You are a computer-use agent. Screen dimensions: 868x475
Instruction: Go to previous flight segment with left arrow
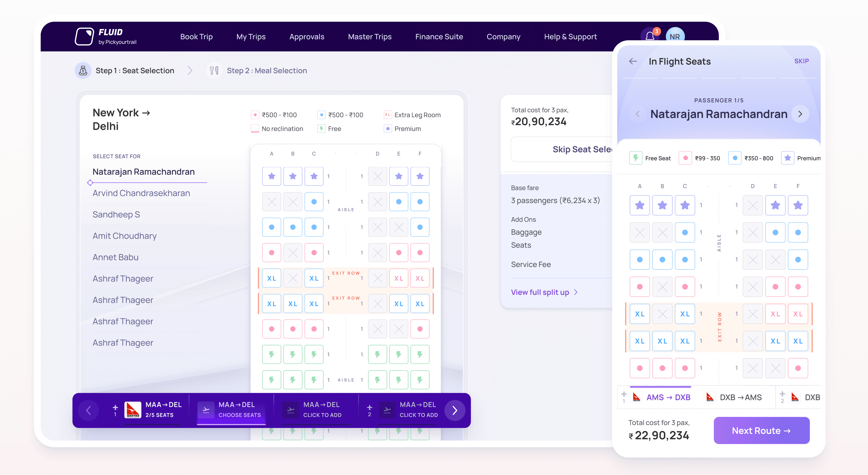pyautogui.click(x=89, y=410)
